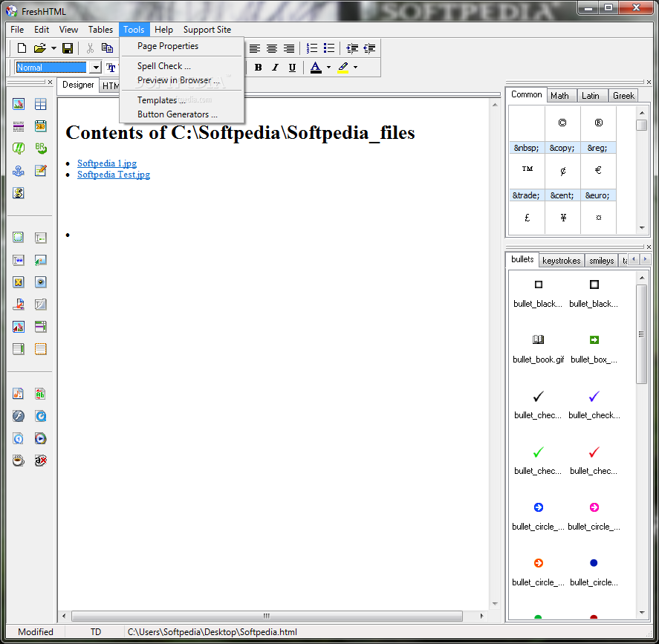The height and width of the screenshot is (644, 659).
Task: Open Button Generators from Tools menu
Action: point(178,114)
